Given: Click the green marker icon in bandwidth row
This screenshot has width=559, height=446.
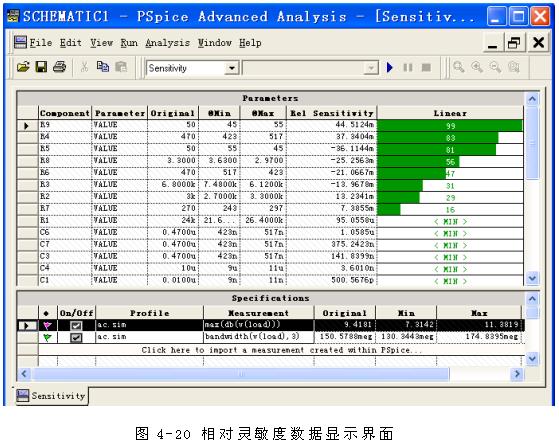Looking at the screenshot, I should point(47,337).
